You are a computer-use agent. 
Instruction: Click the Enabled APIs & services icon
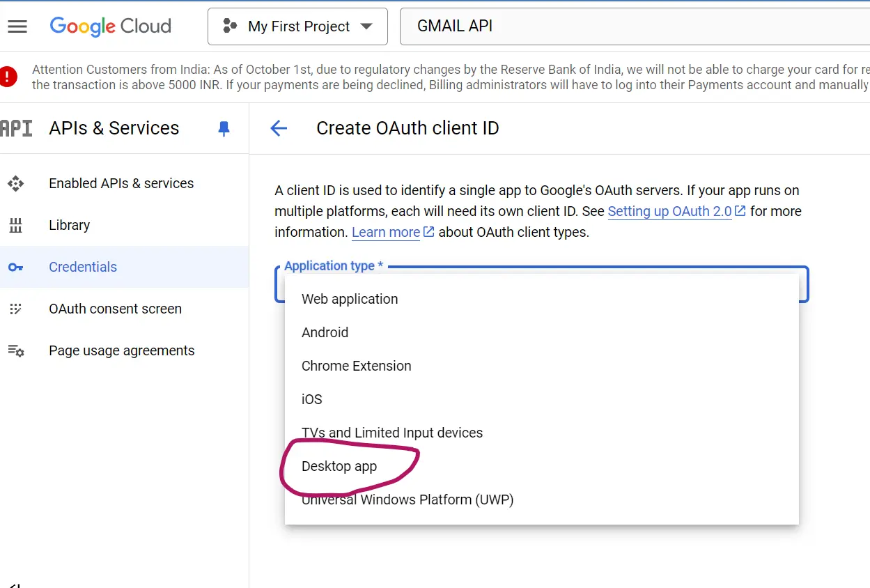coord(15,183)
